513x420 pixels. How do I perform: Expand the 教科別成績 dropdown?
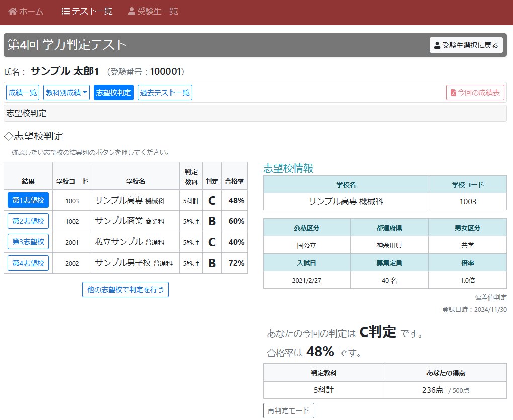point(66,93)
